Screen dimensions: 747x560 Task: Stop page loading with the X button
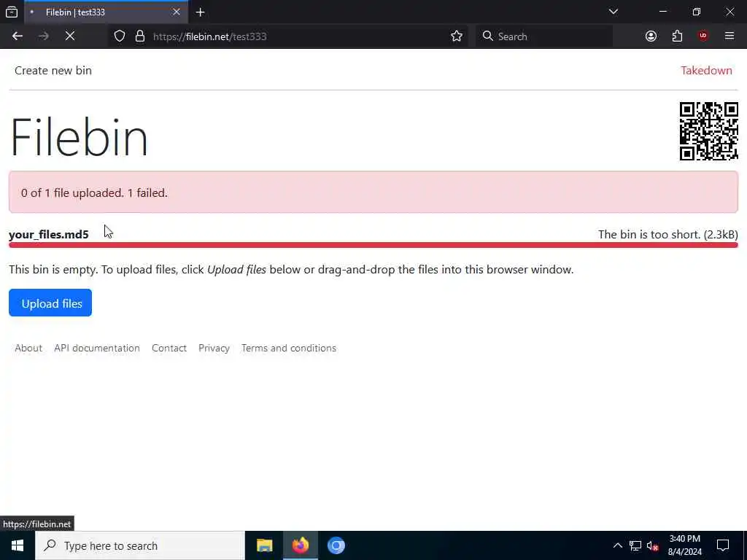tap(70, 36)
